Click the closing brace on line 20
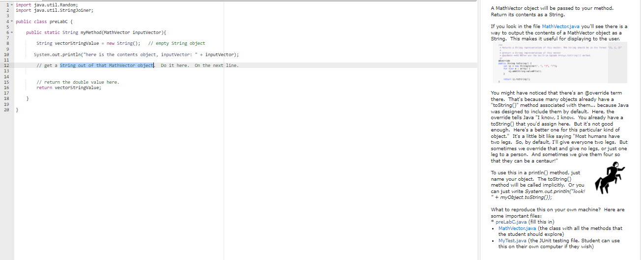This screenshot has width=644, height=260. click(x=18, y=109)
